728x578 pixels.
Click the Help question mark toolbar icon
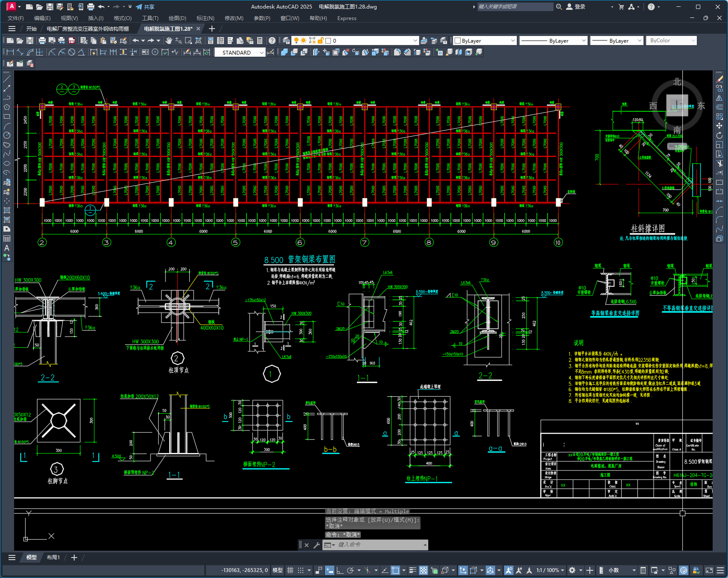pyautogui.click(x=272, y=41)
